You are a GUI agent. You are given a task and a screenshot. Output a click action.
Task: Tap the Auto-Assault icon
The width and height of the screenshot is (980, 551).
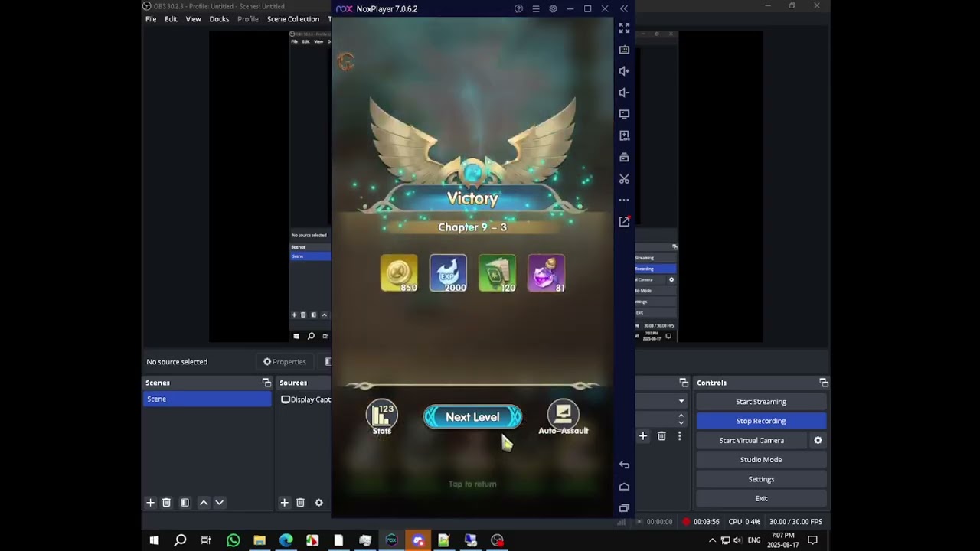[x=563, y=418]
